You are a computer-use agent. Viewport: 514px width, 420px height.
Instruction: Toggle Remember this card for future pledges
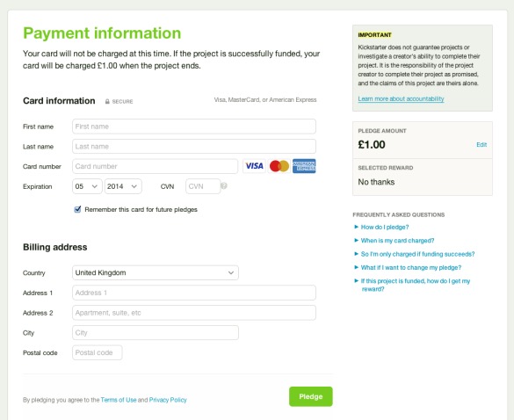[77, 209]
